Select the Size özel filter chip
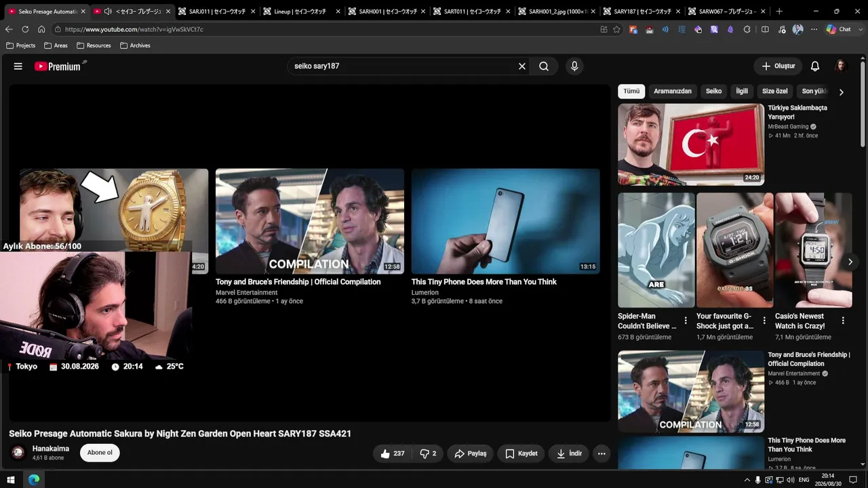The height and width of the screenshot is (488, 868). point(775,91)
